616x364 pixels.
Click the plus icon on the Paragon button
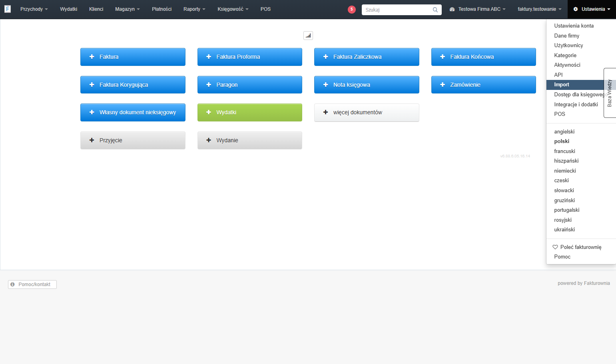pos(209,85)
